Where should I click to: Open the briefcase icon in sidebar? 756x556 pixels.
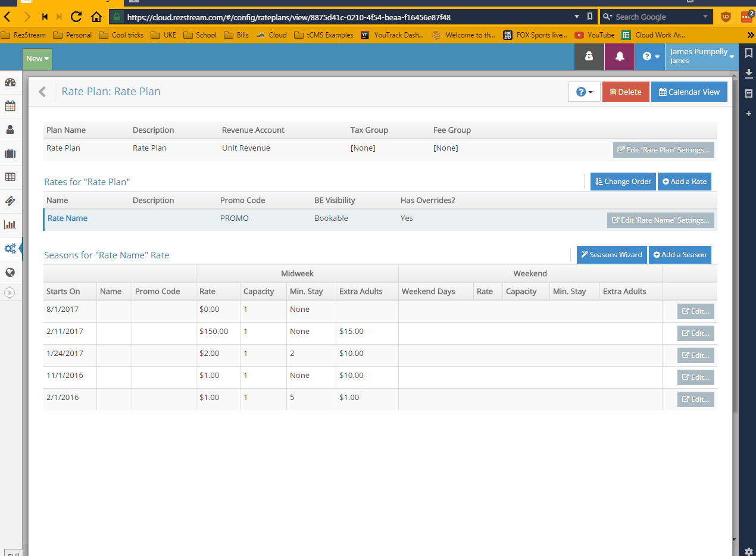pyautogui.click(x=10, y=154)
